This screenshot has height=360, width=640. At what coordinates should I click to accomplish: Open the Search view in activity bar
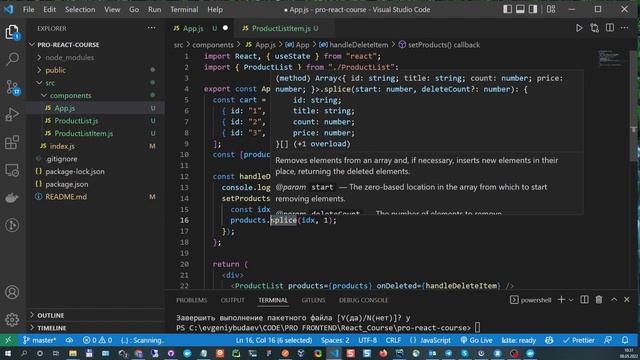point(12,59)
